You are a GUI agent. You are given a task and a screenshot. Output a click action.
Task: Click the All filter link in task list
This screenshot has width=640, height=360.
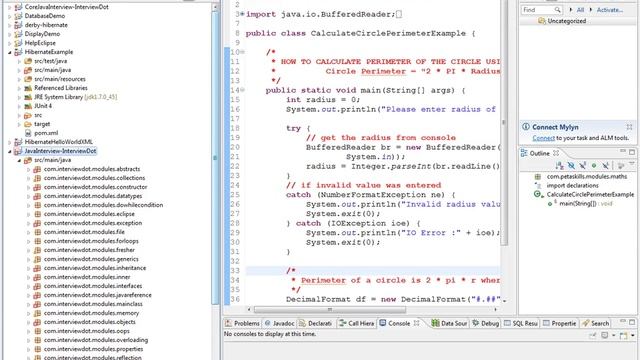(x=580, y=10)
